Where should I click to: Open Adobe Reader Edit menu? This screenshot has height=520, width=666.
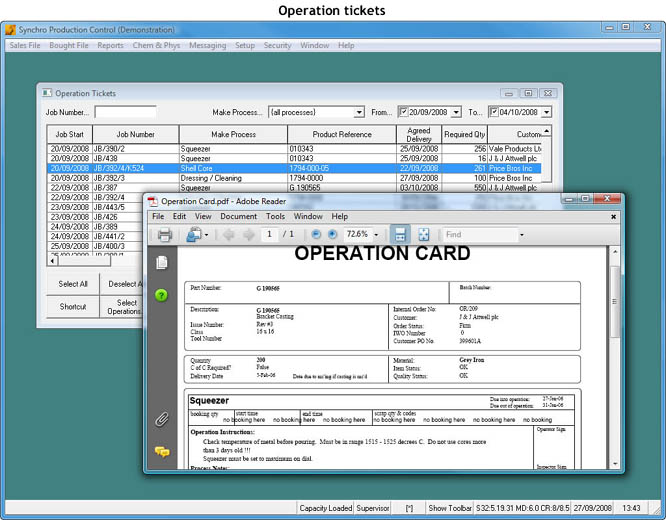point(179,216)
